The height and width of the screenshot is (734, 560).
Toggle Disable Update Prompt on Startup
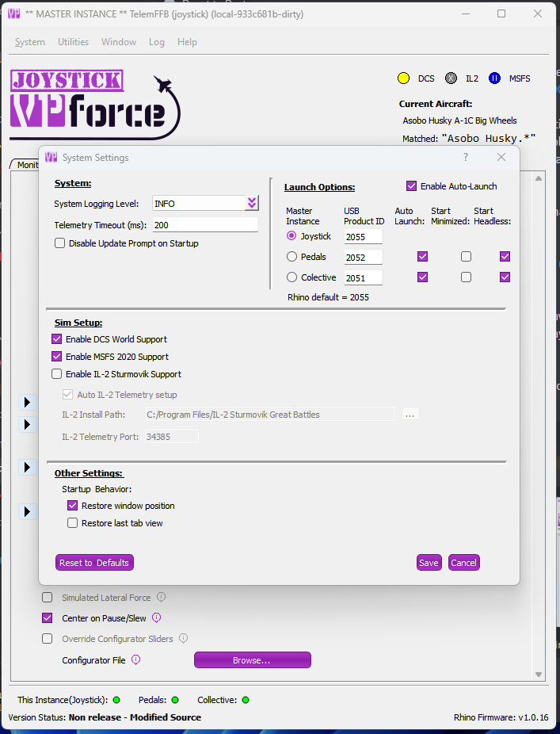tap(60, 243)
